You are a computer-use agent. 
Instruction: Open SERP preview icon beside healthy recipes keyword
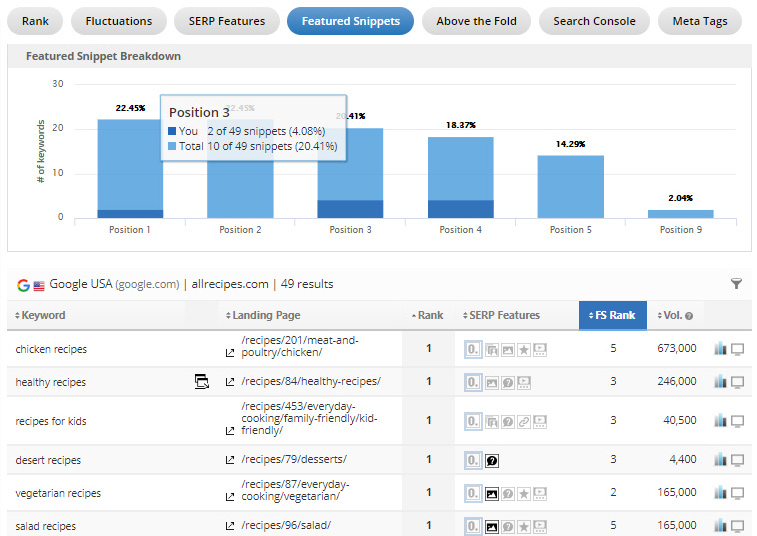pyautogui.click(x=201, y=381)
